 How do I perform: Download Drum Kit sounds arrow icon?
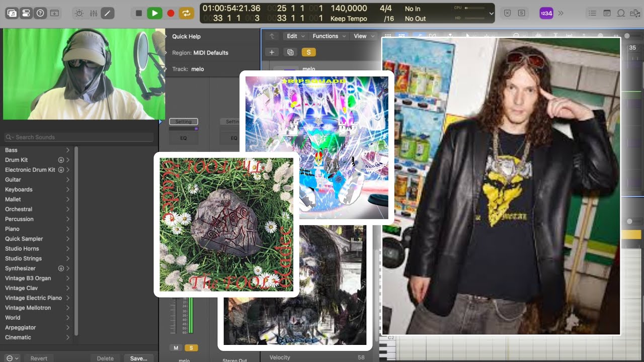(x=61, y=160)
